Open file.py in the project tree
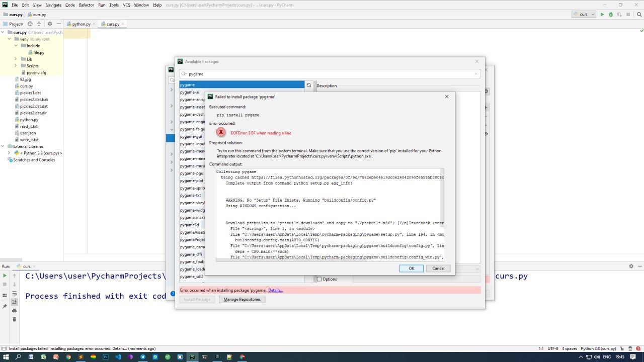 pyautogui.click(x=36, y=52)
